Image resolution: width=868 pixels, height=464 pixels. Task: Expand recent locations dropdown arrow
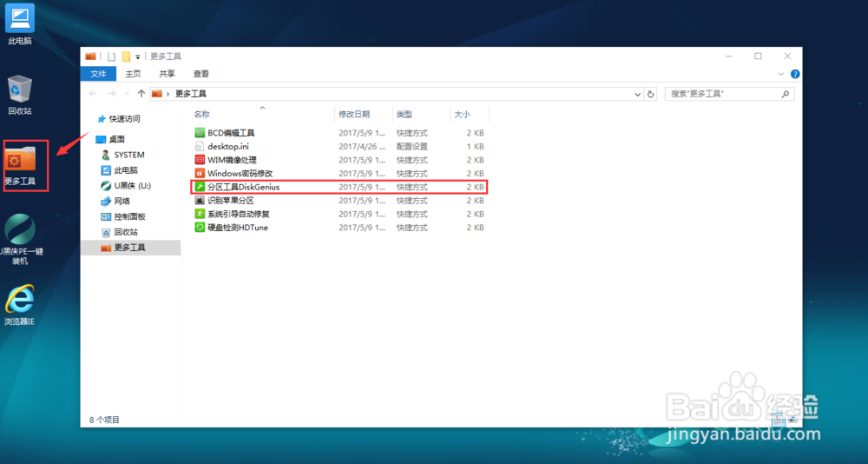pyautogui.click(x=127, y=94)
